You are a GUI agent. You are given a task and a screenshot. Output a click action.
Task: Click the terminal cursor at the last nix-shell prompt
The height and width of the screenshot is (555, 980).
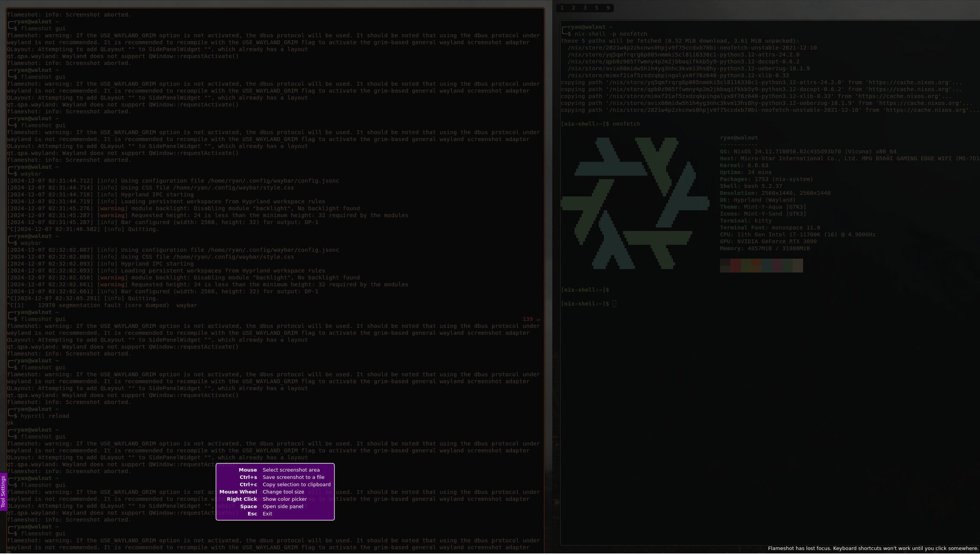tap(614, 304)
